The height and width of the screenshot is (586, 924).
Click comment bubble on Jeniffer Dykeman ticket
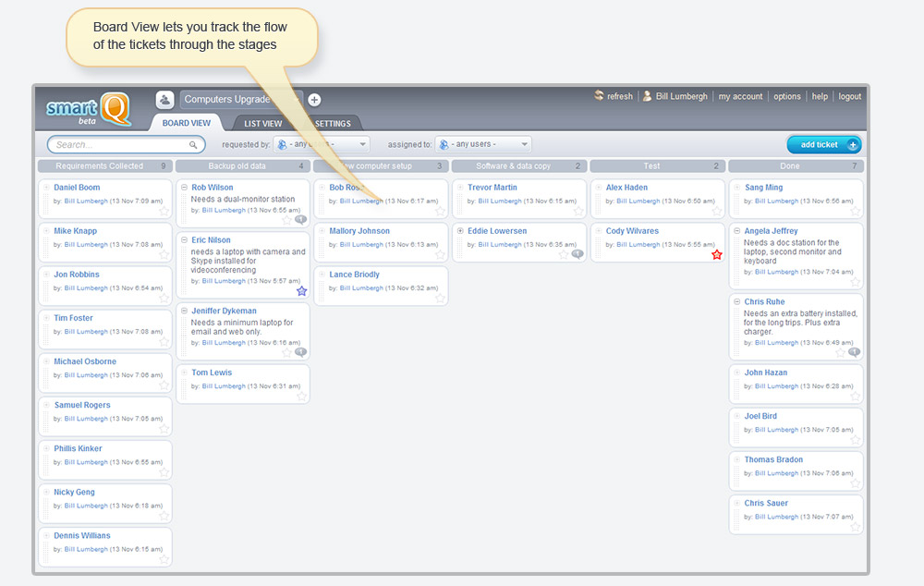point(300,352)
